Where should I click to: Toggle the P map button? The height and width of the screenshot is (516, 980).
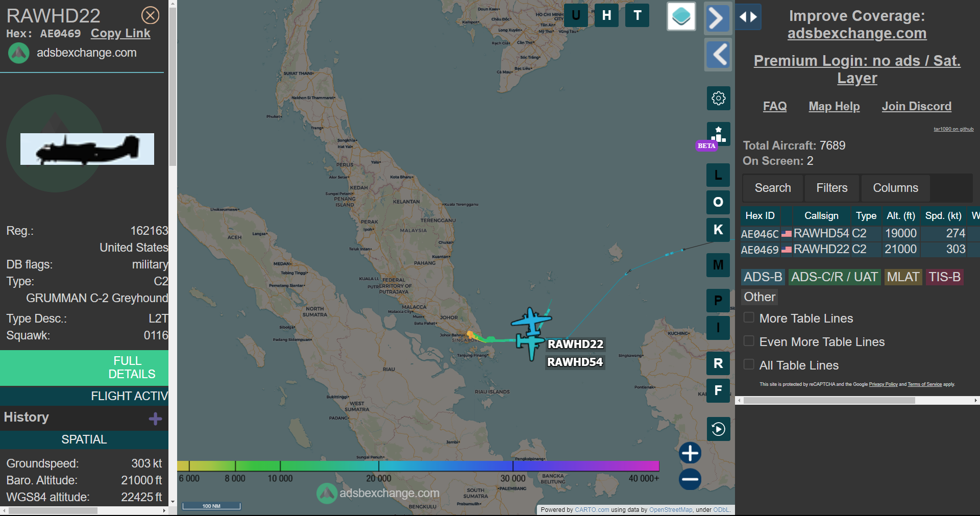718,301
